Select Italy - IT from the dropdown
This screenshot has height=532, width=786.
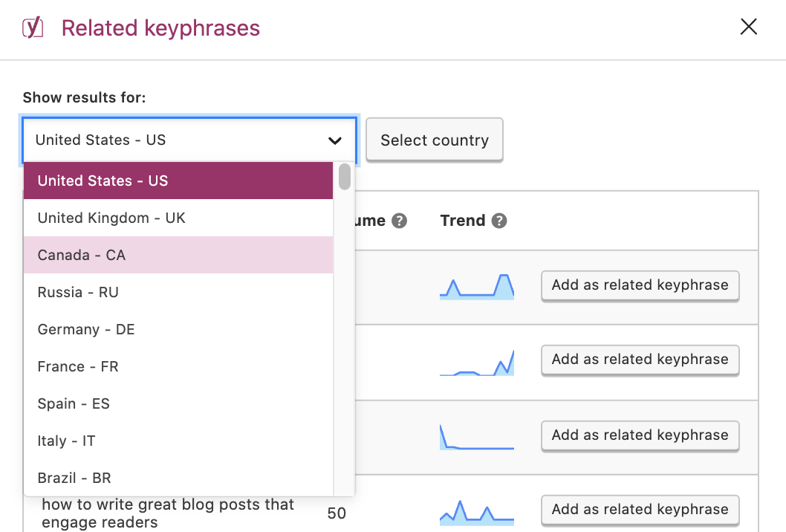[x=65, y=441]
